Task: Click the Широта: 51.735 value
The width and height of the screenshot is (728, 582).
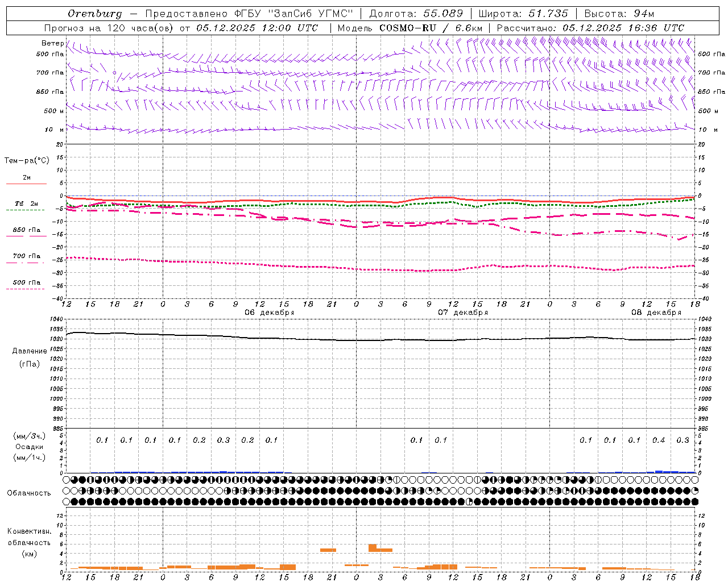Action: pos(524,14)
